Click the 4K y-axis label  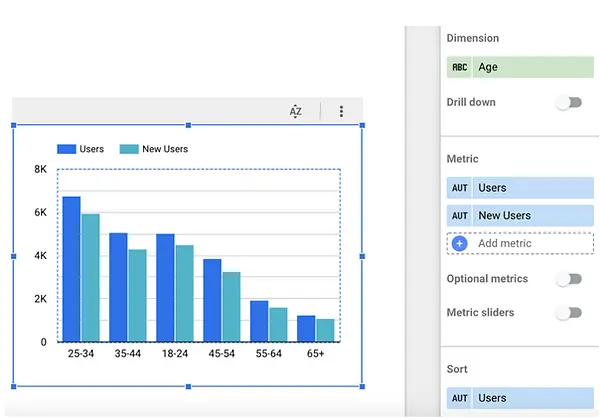41,256
